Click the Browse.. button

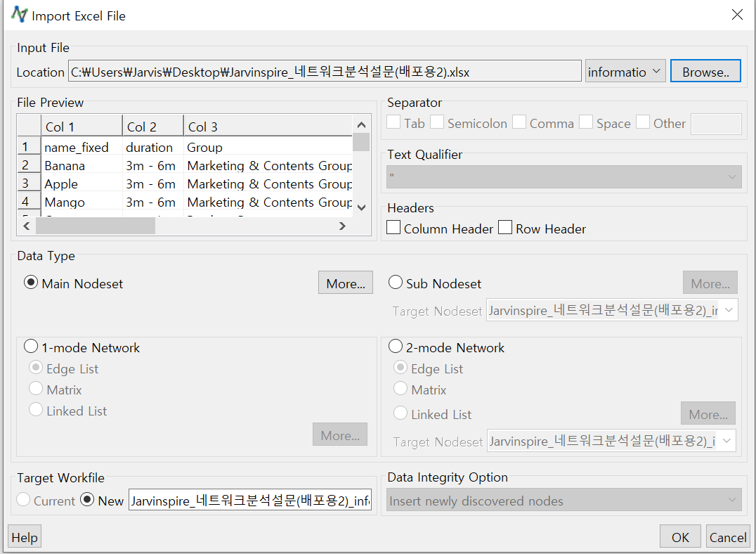(x=705, y=71)
